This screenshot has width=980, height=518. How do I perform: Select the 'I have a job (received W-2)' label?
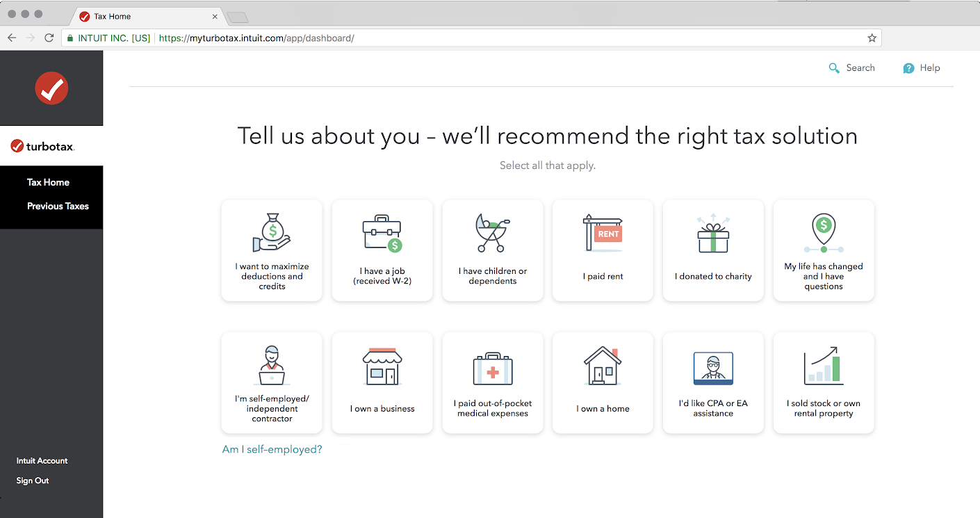(382, 276)
